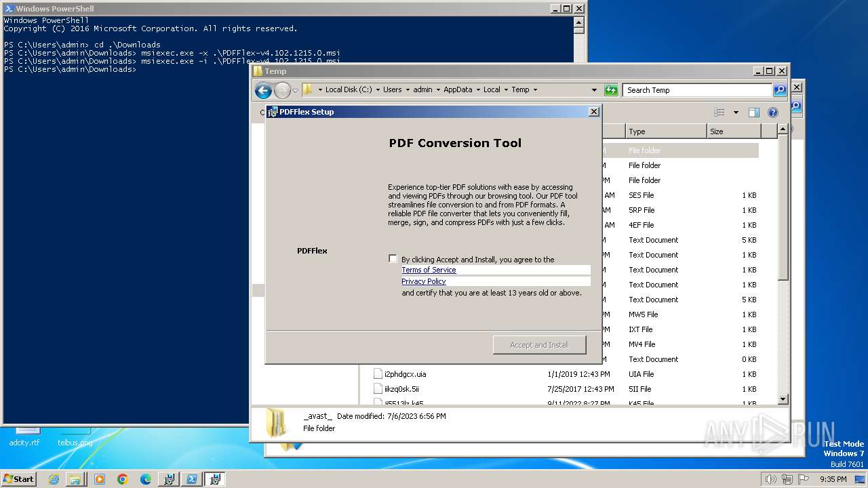The image size is (868, 488).
Task: Launch Internet Explorer from the taskbar
Action: pos(54,479)
